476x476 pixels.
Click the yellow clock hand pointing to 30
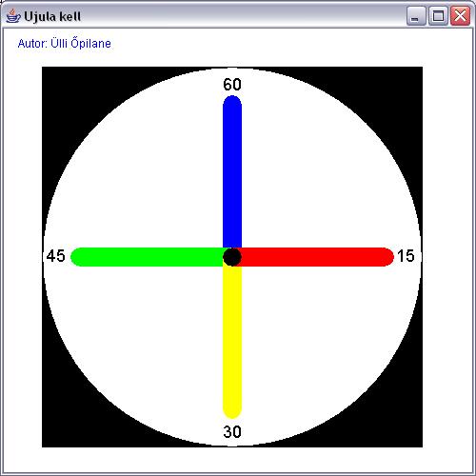[x=232, y=343]
